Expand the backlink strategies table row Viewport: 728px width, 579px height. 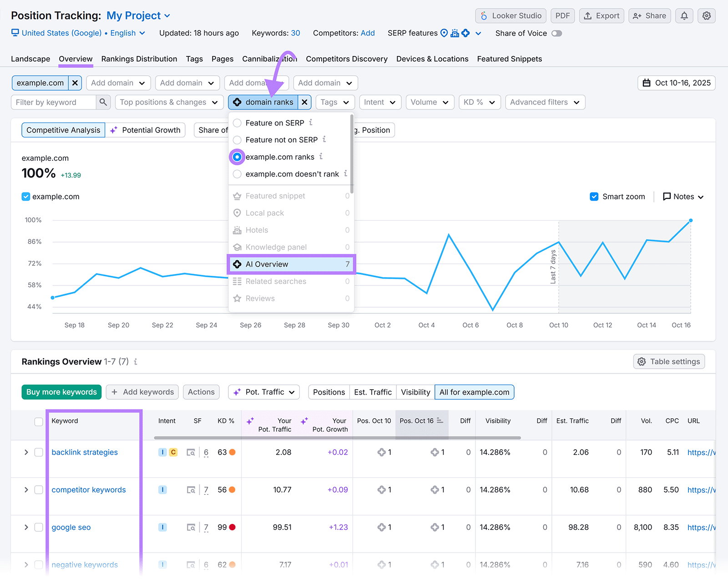tap(26, 452)
